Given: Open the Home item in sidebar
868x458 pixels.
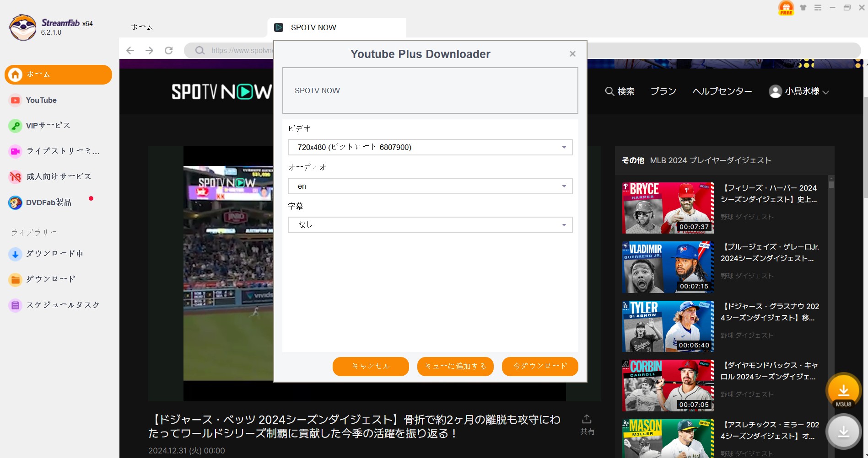Looking at the screenshot, I should click(58, 75).
